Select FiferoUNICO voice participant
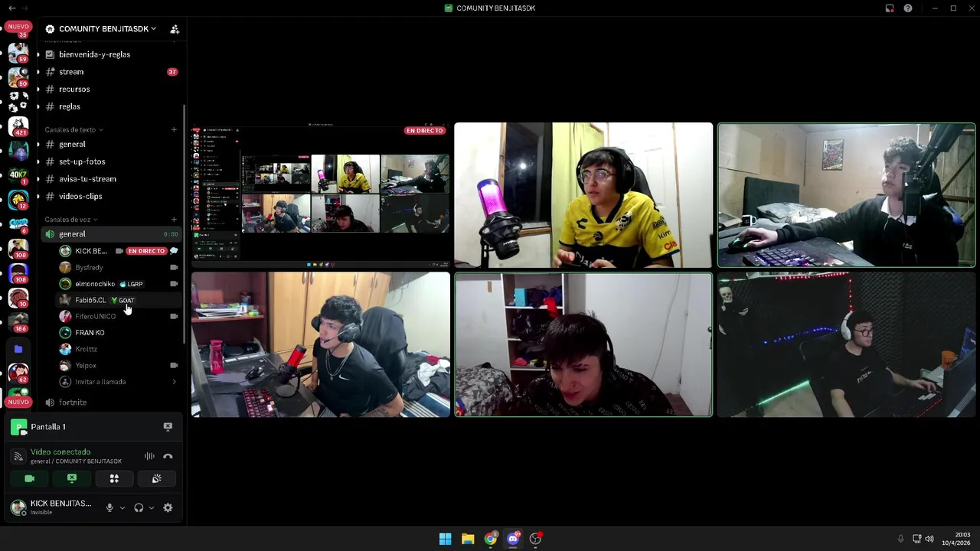The width and height of the screenshot is (980, 551). pos(118,316)
